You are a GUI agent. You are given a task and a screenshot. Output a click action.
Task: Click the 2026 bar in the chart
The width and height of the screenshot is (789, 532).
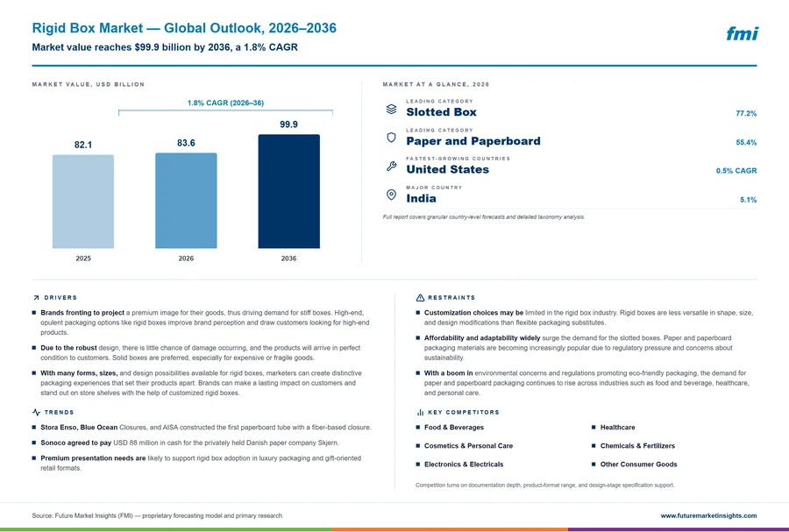click(x=186, y=201)
